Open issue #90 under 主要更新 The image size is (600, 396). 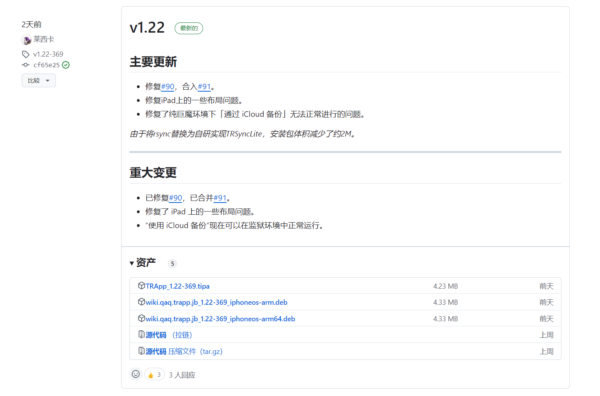168,86
